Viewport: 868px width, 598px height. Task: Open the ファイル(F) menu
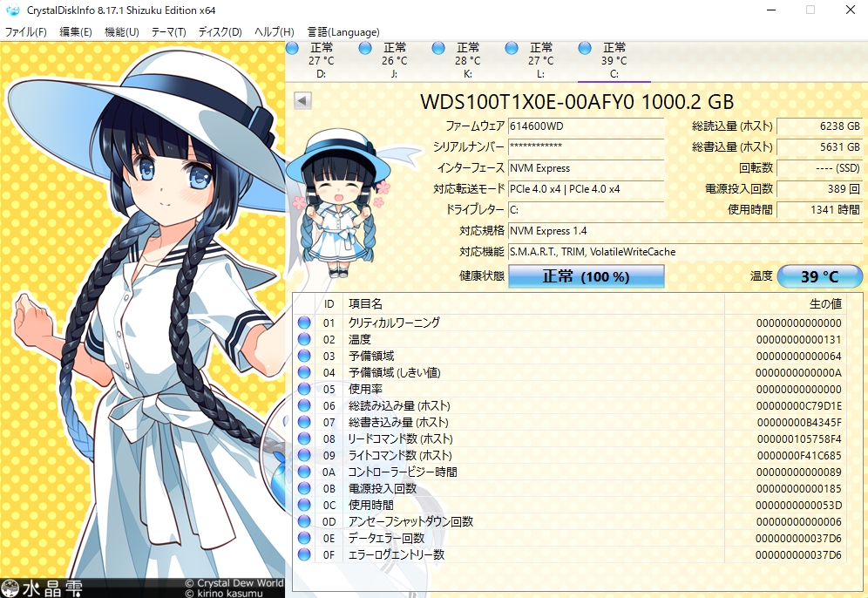25,32
